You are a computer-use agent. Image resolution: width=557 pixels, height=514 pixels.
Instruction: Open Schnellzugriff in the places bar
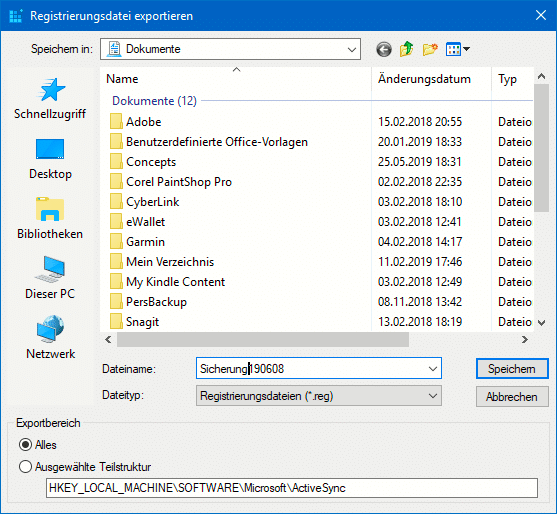pyautogui.click(x=50, y=99)
